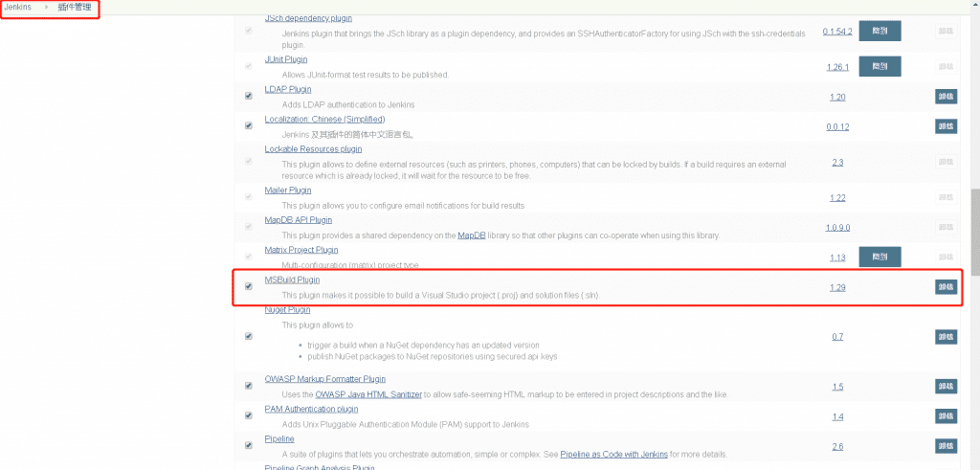This screenshot has height=470, width=980.
Task: Uninstall the Pipeline plugin
Action: click(947, 446)
